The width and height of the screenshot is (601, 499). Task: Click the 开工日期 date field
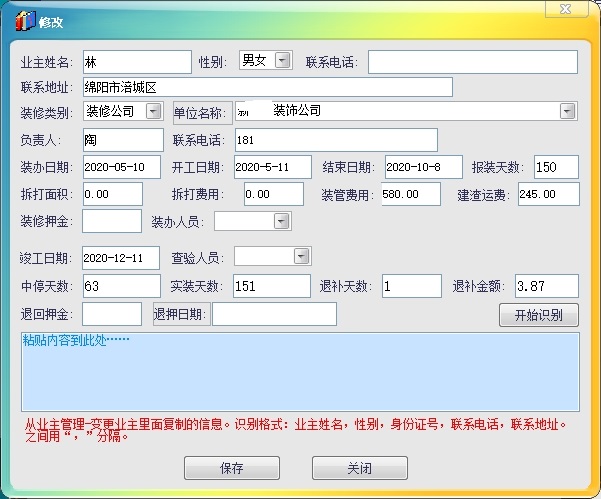tap(274, 166)
